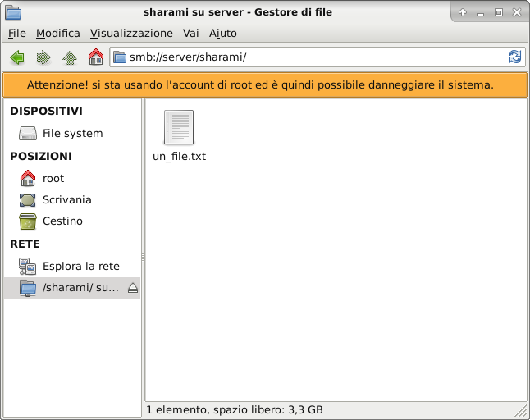Go back with the left green arrow
The image size is (530, 420).
click(x=17, y=57)
